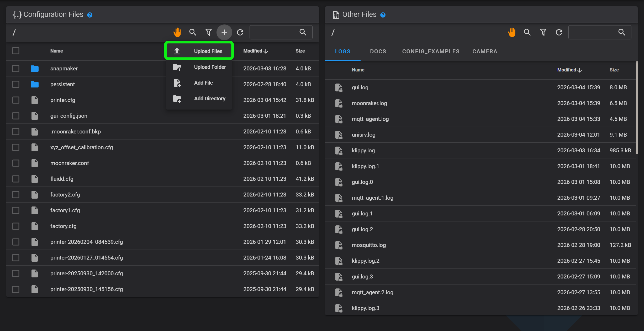Open the moonraker.log file entry
Viewport: 644px width, 331px height.
coord(369,103)
